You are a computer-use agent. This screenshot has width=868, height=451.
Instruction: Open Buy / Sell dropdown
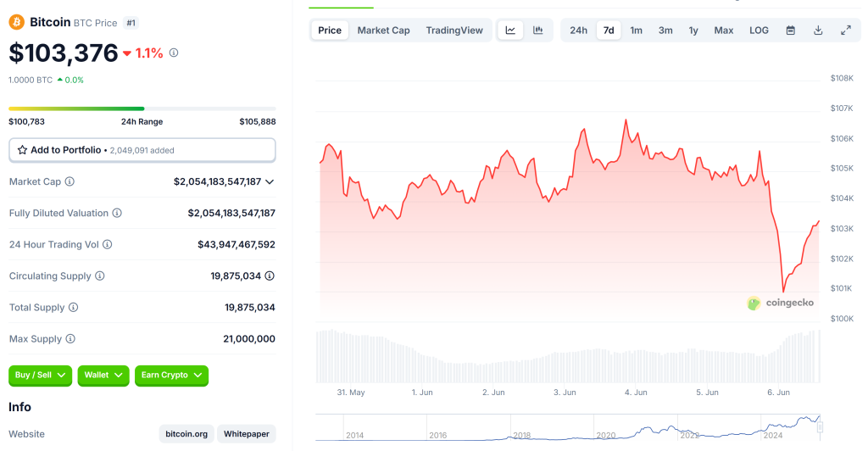coord(41,376)
